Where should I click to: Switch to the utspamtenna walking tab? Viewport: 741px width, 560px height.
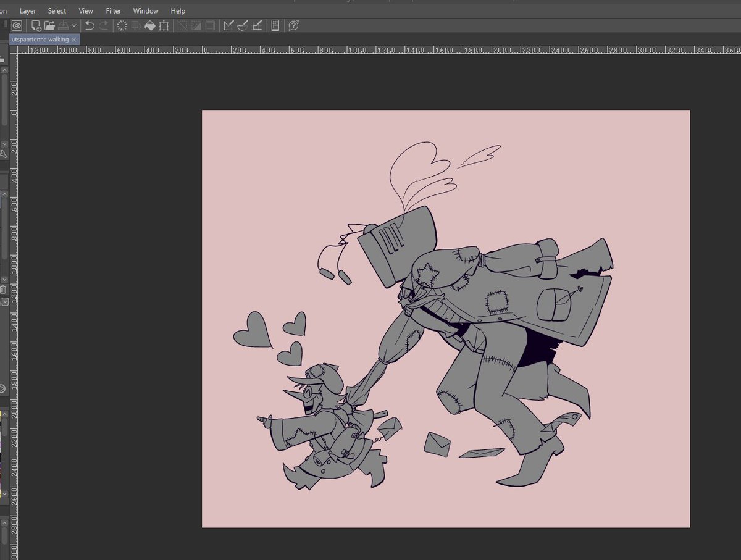pos(40,39)
